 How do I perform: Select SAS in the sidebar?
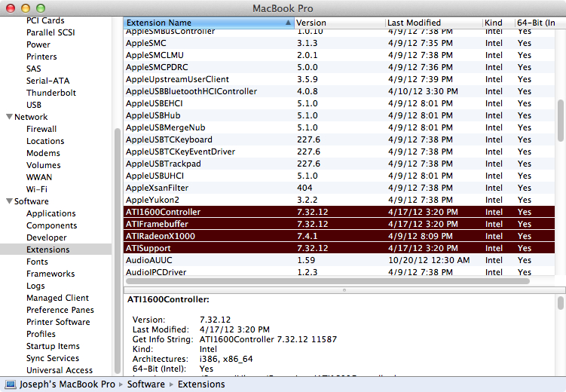point(34,69)
